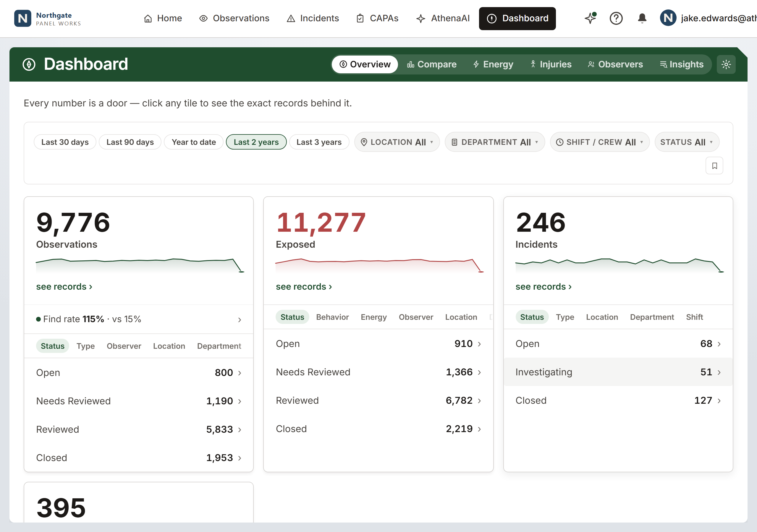Select the Type tab in the Incidents card
The width and height of the screenshot is (757, 532).
click(565, 317)
